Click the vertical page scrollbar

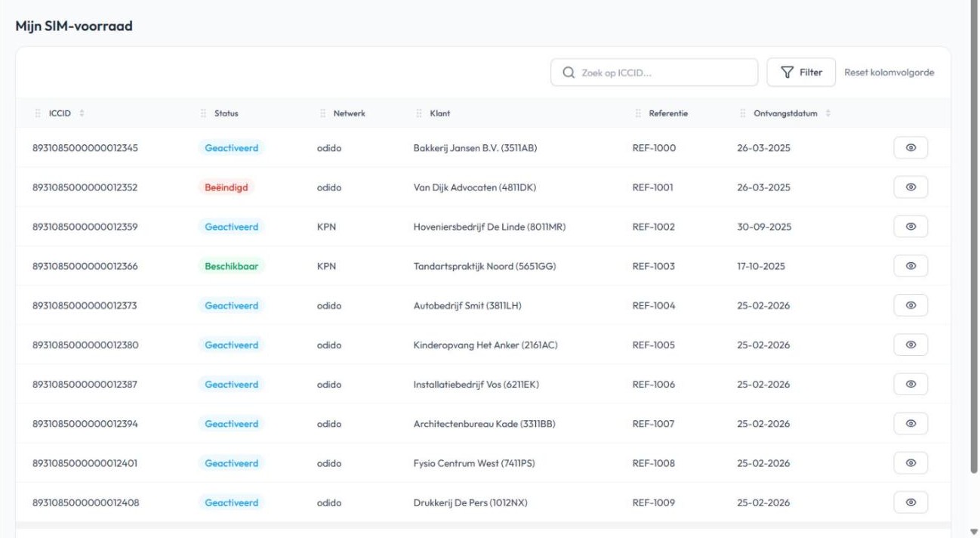pyautogui.click(x=974, y=234)
